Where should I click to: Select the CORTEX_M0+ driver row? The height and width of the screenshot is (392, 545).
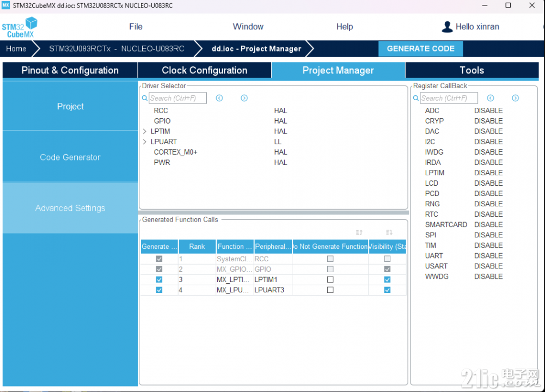[x=175, y=152]
